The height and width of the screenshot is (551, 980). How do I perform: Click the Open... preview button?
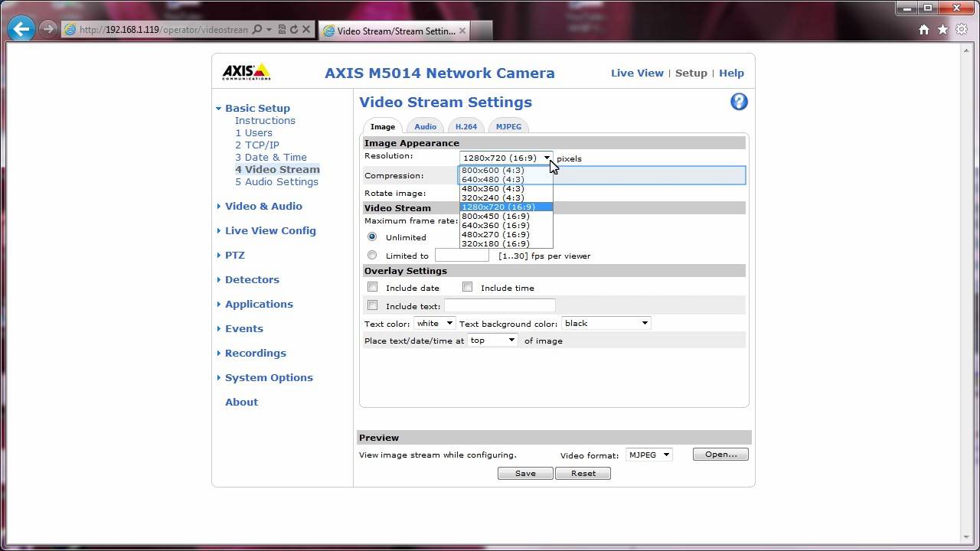click(x=720, y=454)
